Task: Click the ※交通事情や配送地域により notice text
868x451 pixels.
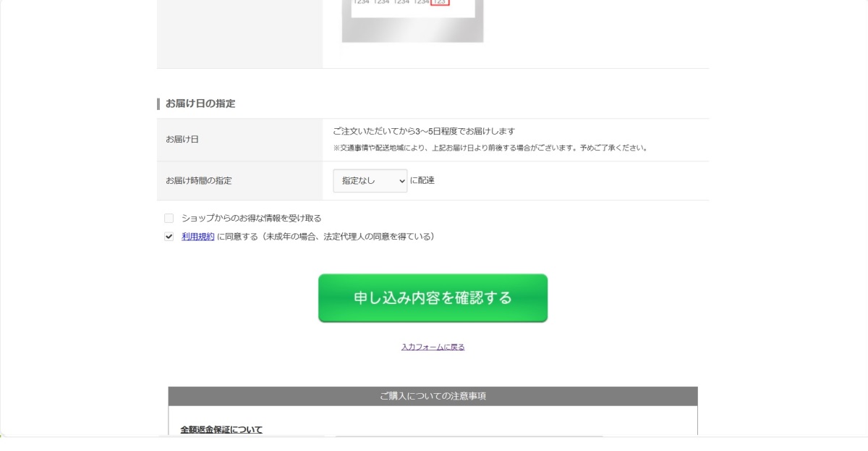Action: (x=490, y=148)
